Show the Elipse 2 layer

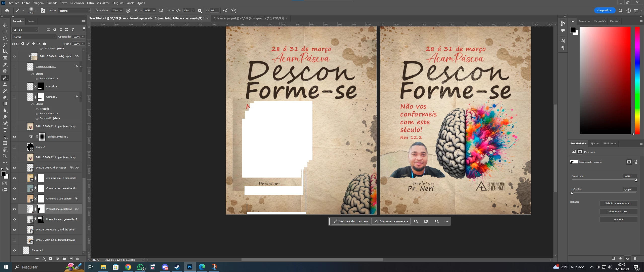14,147
